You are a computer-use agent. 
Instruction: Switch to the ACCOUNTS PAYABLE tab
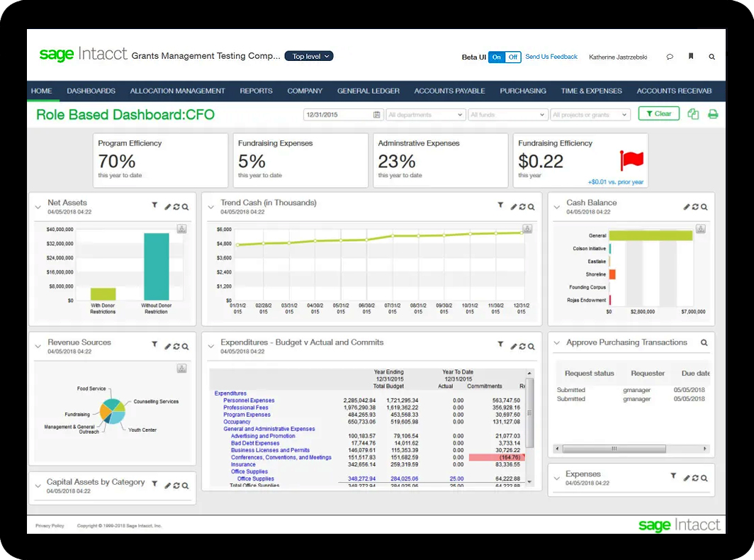(449, 91)
